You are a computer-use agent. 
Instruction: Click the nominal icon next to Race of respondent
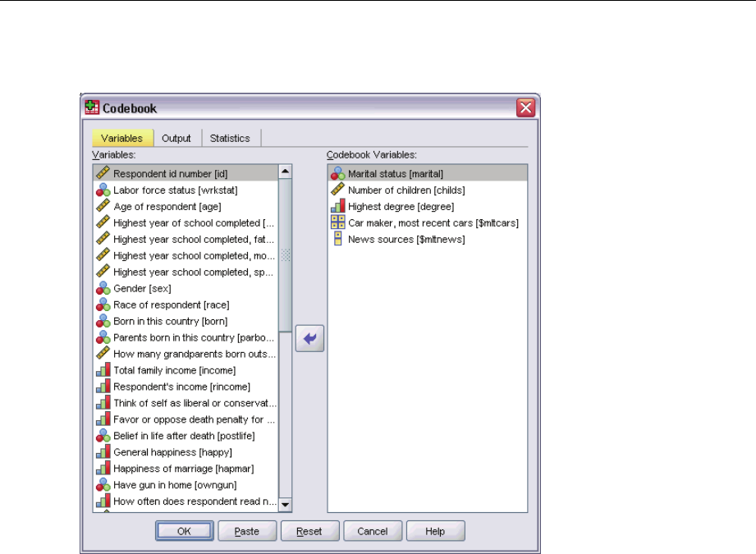point(103,304)
